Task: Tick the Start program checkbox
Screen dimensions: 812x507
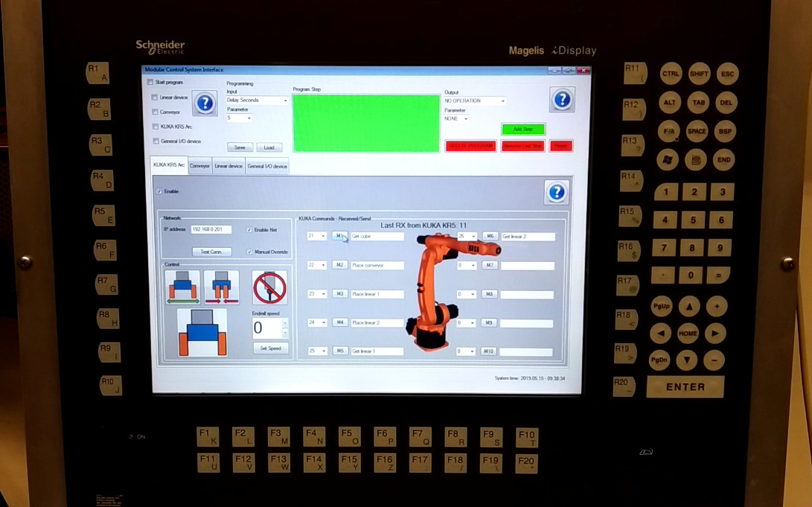Action: tap(150, 82)
